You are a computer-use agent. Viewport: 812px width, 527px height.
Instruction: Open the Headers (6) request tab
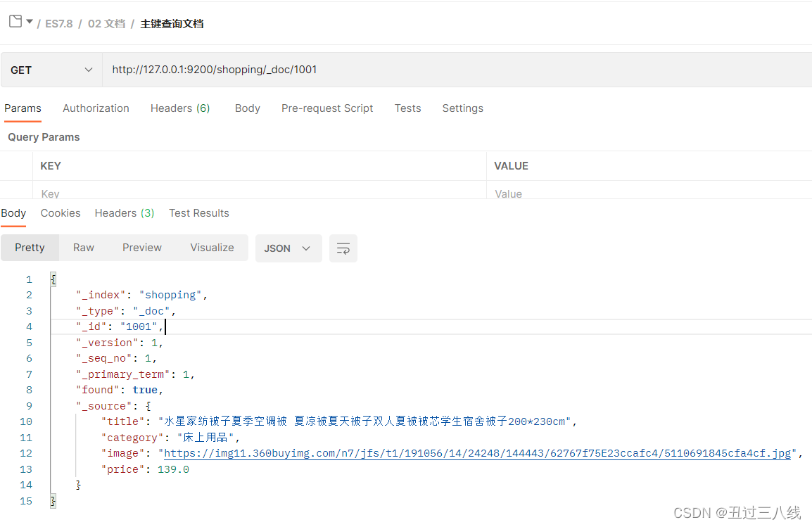click(180, 108)
